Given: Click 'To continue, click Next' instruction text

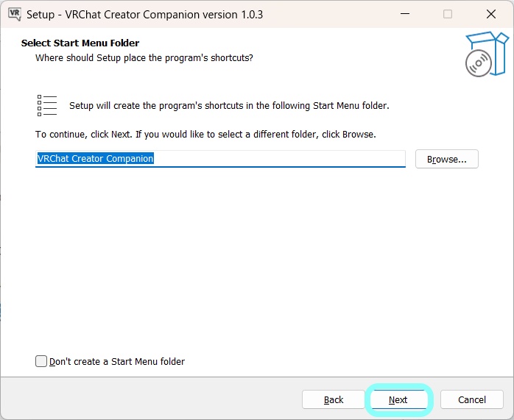Looking at the screenshot, I should point(205,134).
